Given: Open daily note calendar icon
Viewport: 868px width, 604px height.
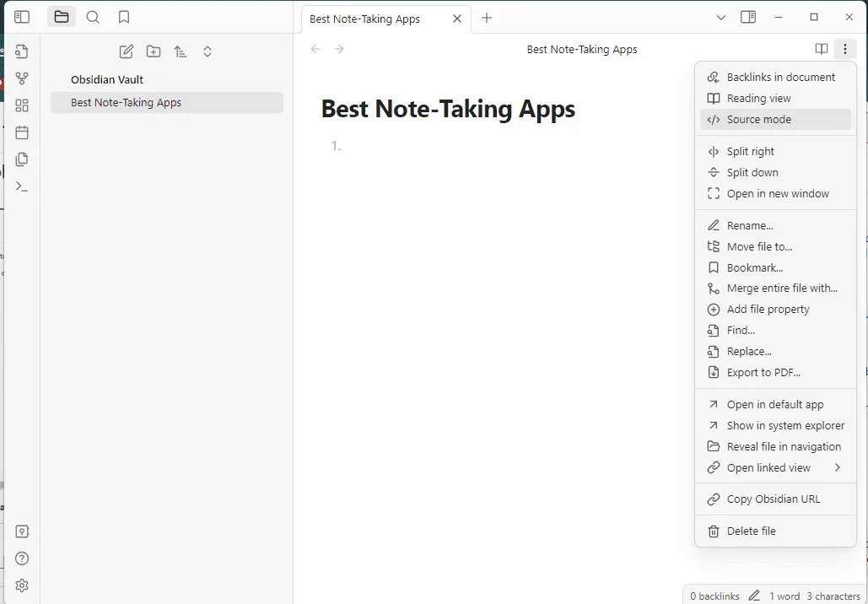Looking at the screenshot, I should (x=22, y=132).
